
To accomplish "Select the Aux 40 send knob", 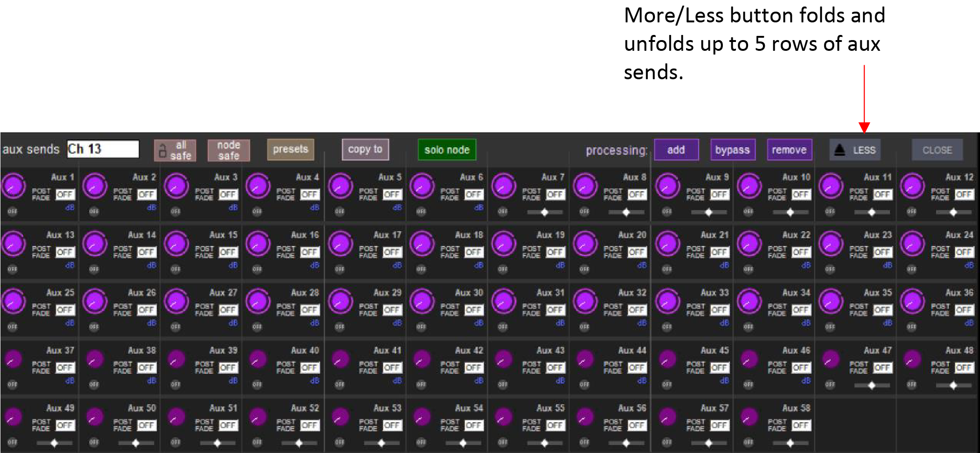I will [258, 359].
